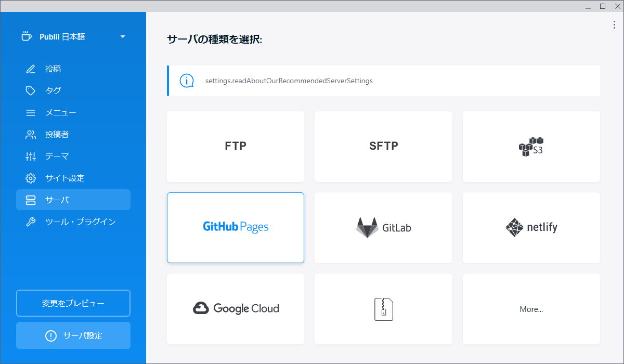
Task: Select SFTP as the server type
Action: click(383, 146)
